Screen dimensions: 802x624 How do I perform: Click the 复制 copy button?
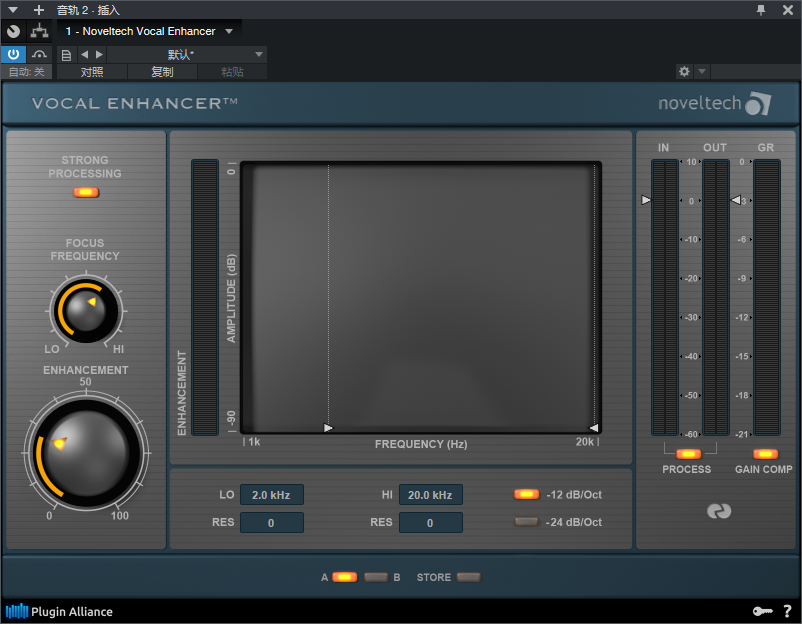pyautogui.click(x=162, y=72)
